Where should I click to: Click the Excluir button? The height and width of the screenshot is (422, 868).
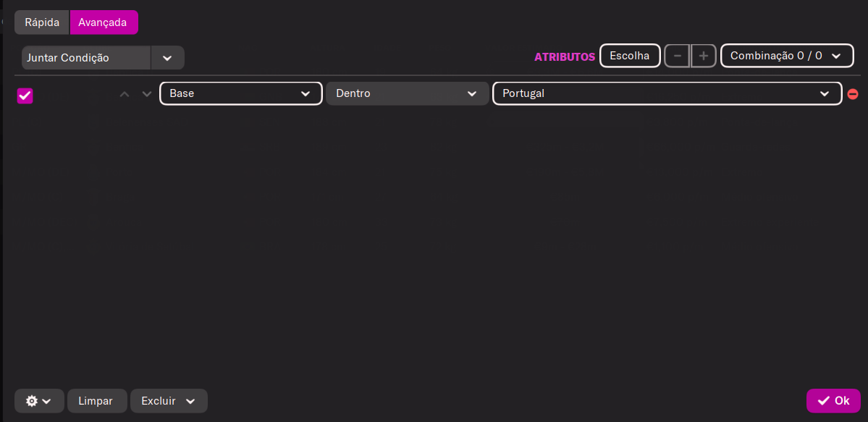coord(169,401)
